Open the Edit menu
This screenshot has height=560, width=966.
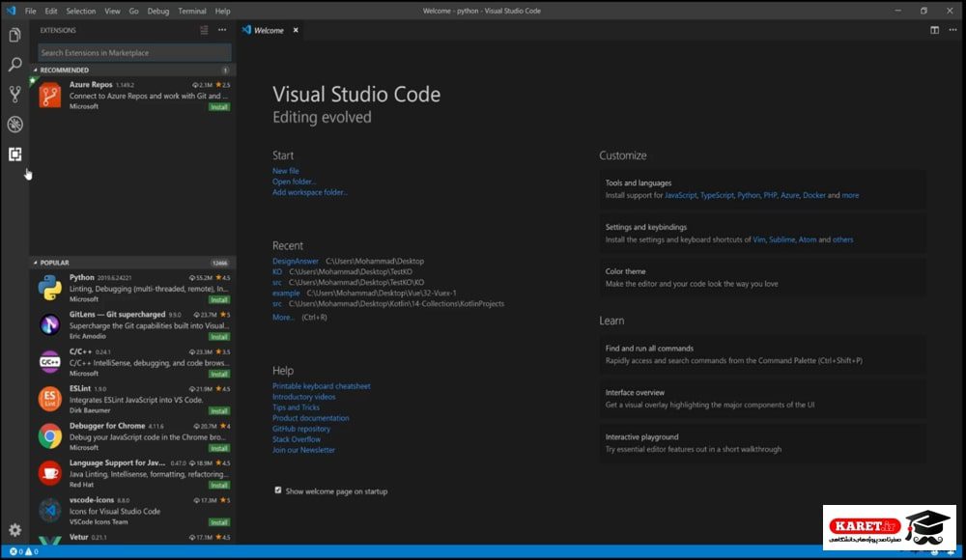pos(51,11)
